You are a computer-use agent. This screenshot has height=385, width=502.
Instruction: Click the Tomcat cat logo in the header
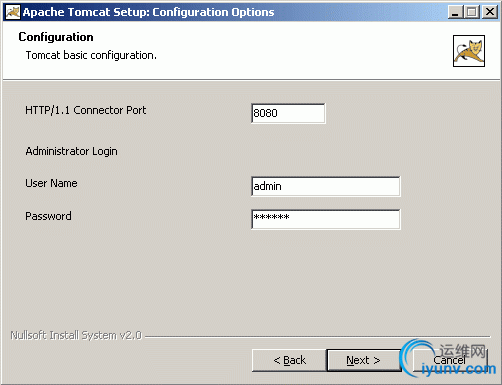(x=469, y=51)
